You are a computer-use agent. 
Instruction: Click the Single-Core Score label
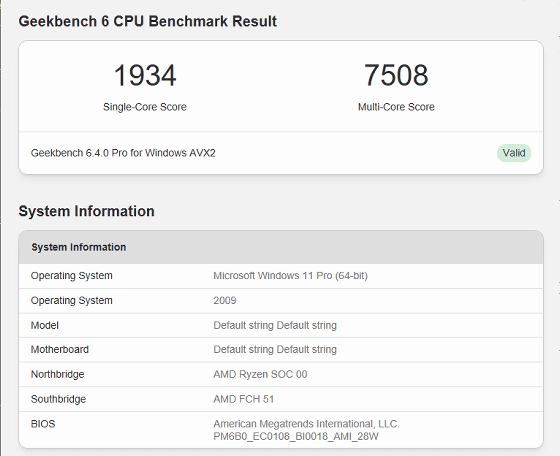click(x=145, y=107)
